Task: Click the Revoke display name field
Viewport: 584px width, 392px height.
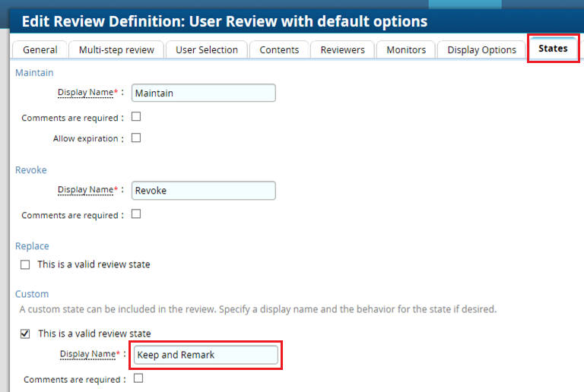Action: pos(203,190)
